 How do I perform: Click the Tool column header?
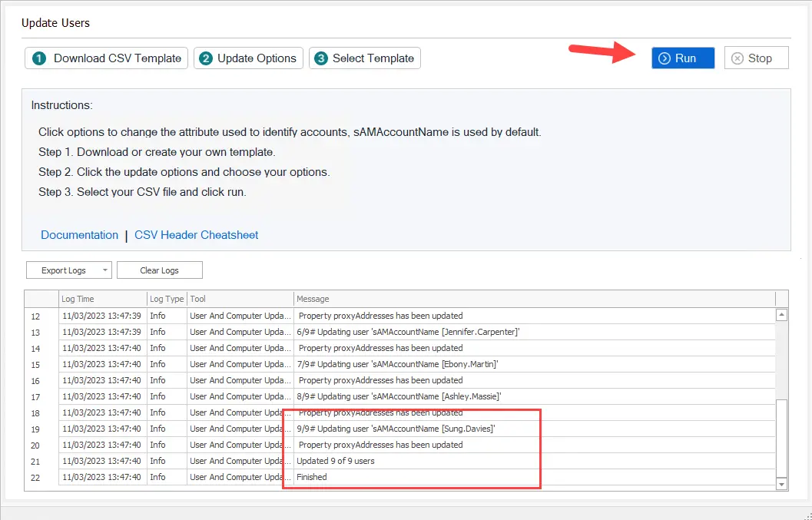(x=240, y=299)
